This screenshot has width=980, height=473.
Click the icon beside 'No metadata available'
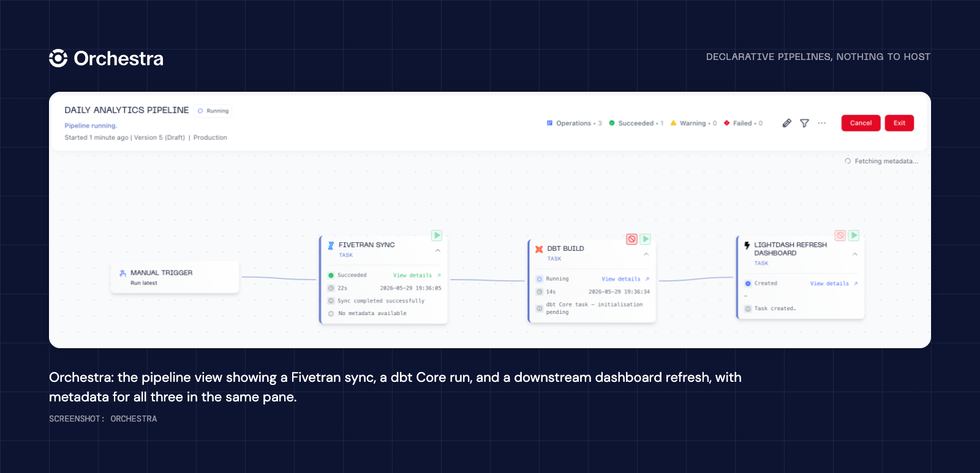331,313
